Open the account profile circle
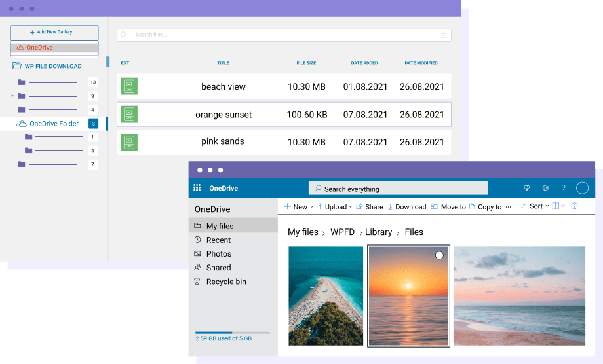 [x=582, y=189]
